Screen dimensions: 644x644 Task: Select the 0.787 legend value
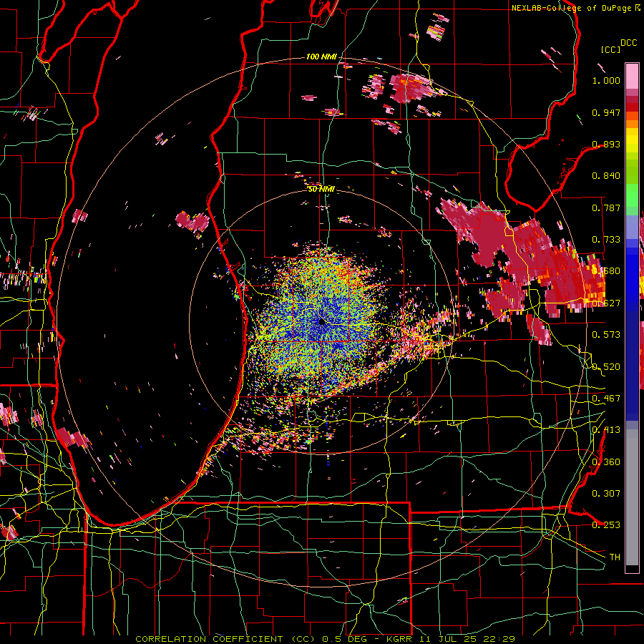point(606,208)
